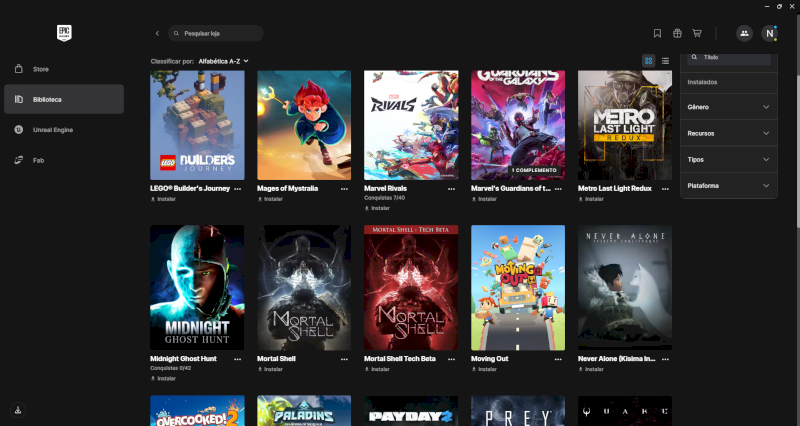Open the wishlist bookmark icon
800x426 pixels.
coord(657,33)
